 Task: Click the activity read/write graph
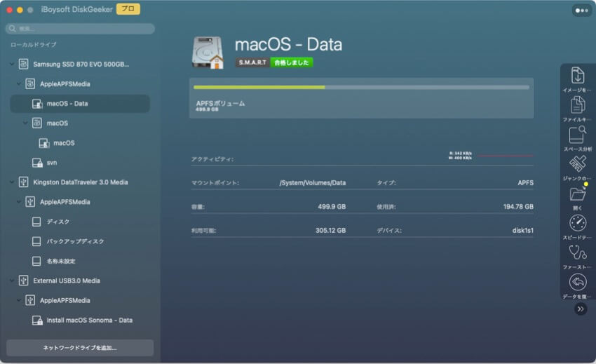click(506, 156)
